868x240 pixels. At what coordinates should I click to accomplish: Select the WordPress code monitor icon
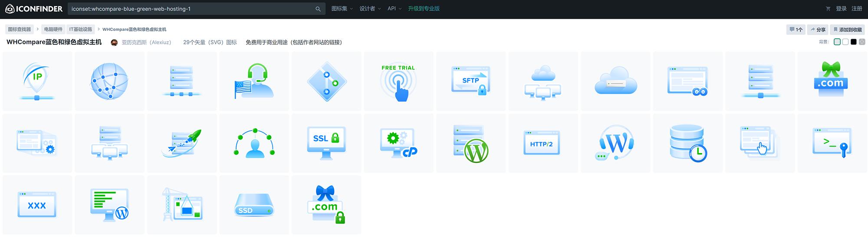pos(109,205)
